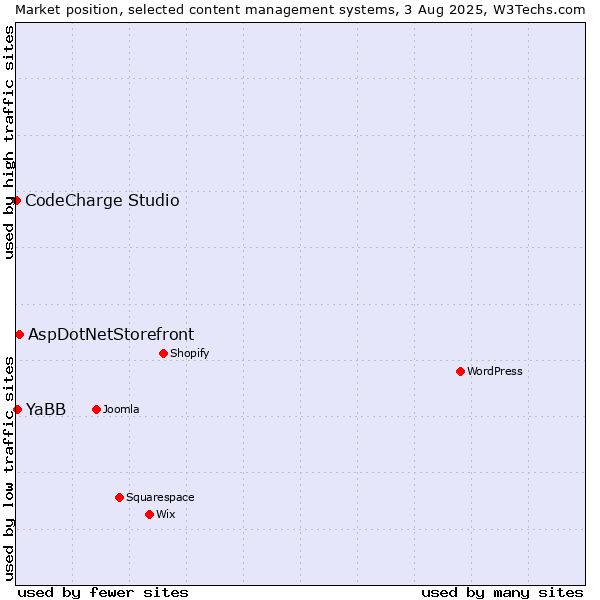Click the 'used by fewer sites' axis label
The width and height of the screenshot is (600, 600).
pyautogui.click(x=103, y=593)
